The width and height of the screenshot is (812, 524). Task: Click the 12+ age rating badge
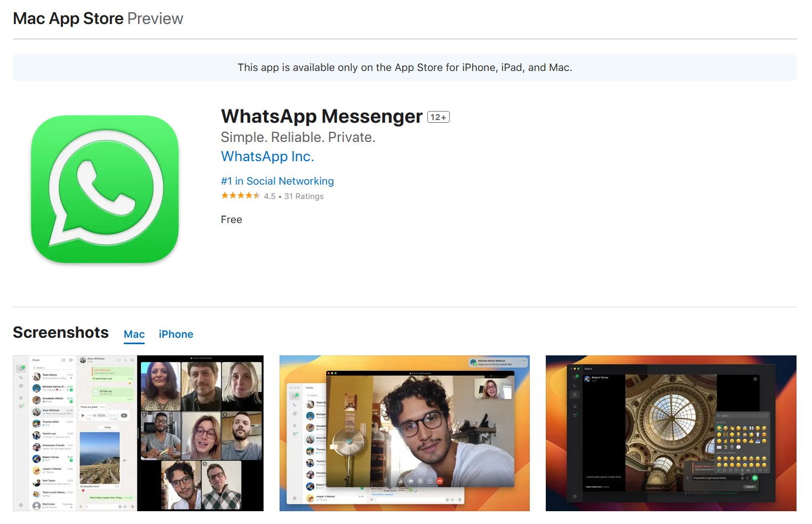point(438,117)
